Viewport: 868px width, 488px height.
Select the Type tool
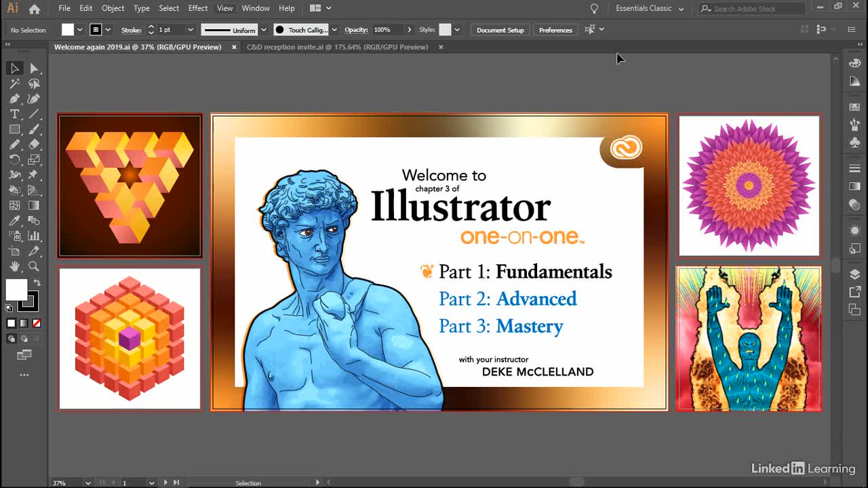point(14,114)
